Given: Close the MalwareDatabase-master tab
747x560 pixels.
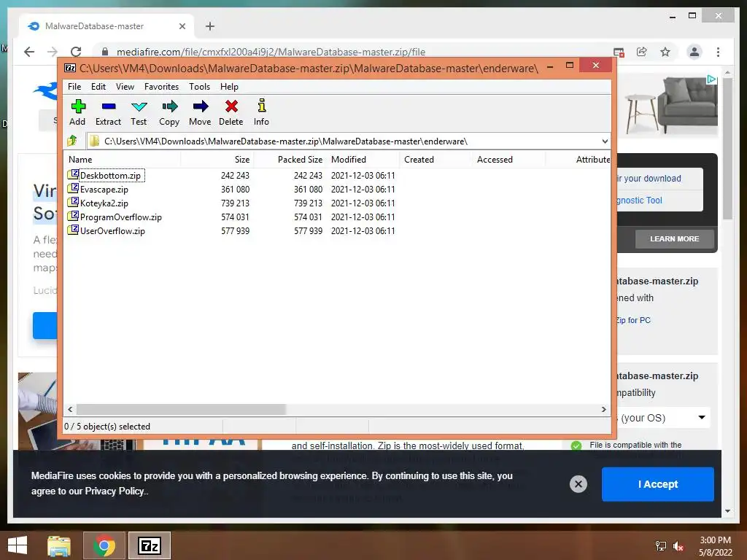Looking at the screenshot, I should (x=182, y=26).
